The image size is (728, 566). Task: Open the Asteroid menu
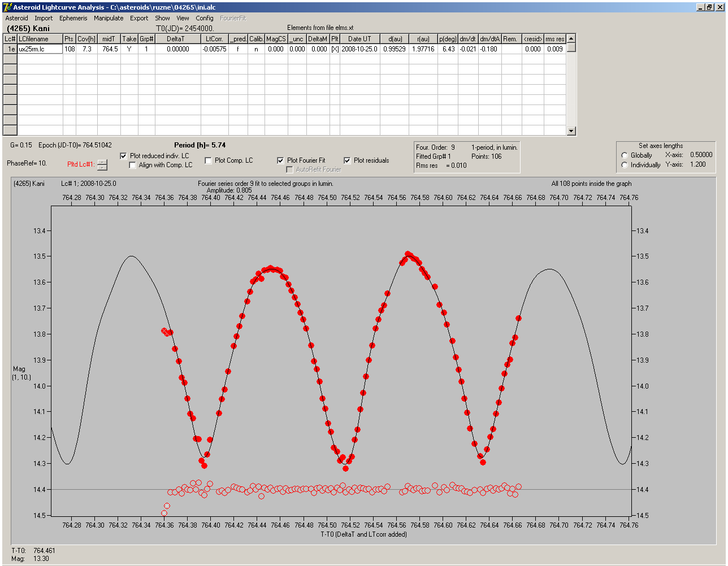click(x=17, y=18)
